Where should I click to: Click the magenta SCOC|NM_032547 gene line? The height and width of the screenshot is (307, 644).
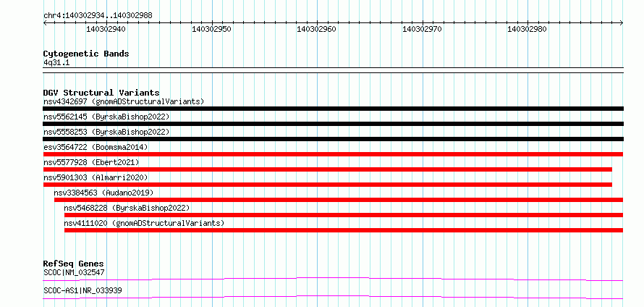pos(333,278)
